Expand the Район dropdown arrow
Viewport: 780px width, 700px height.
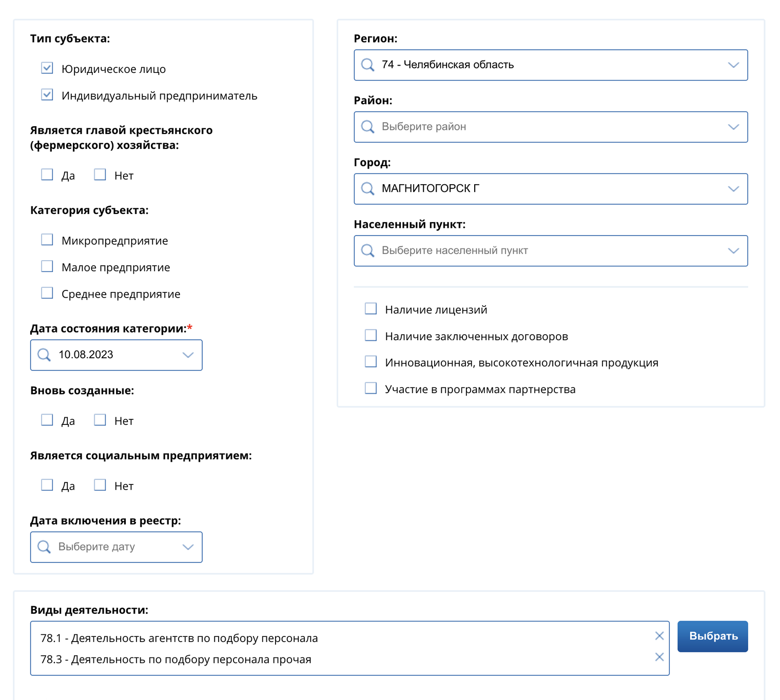733,127
